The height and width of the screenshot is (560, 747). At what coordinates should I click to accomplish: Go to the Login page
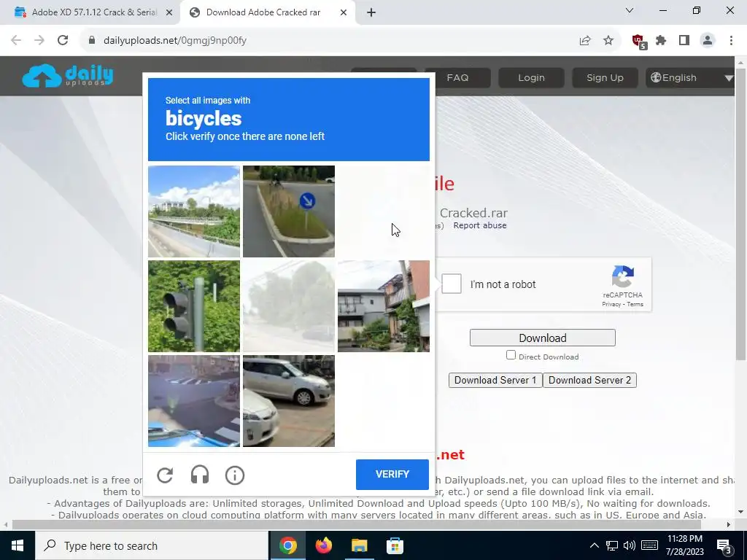pyautogui.click(x=531, y=77)
